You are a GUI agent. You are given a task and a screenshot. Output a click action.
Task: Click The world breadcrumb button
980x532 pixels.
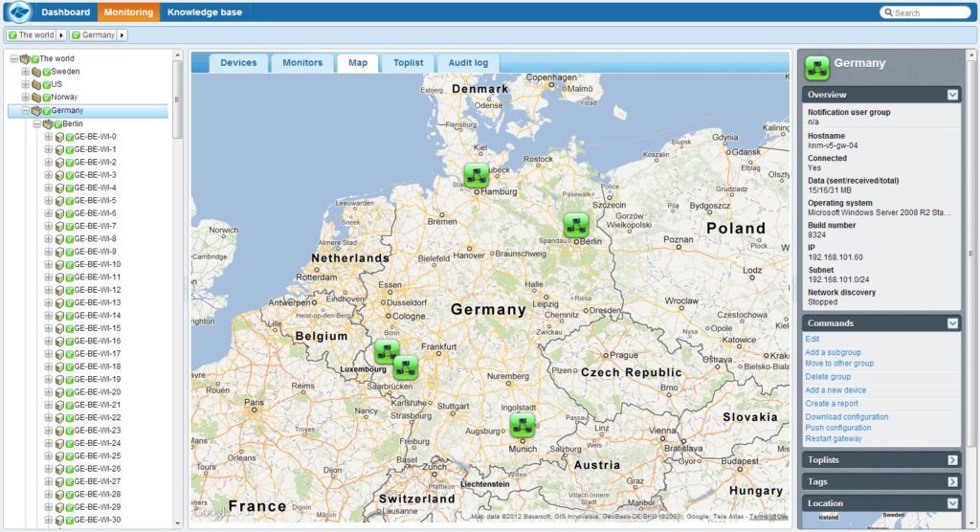(32, 35)
